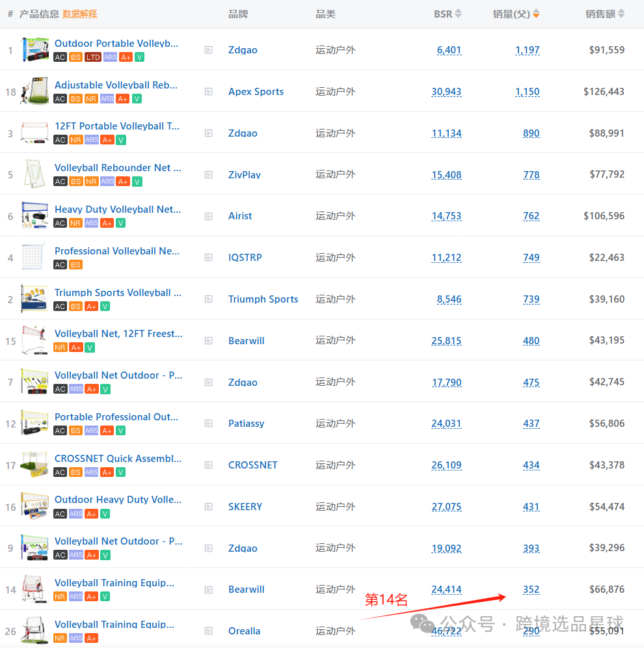Open brand link ZivPlay

[x=245, y=175]
